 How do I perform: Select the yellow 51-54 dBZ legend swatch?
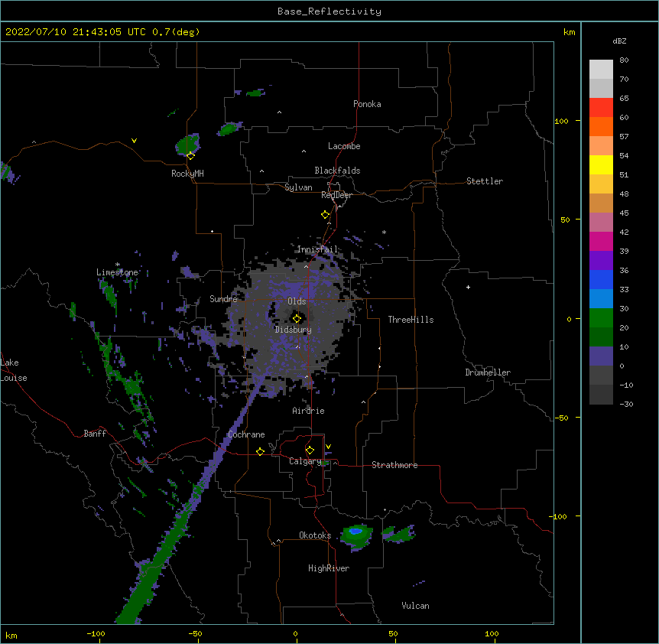pos(601,164)
